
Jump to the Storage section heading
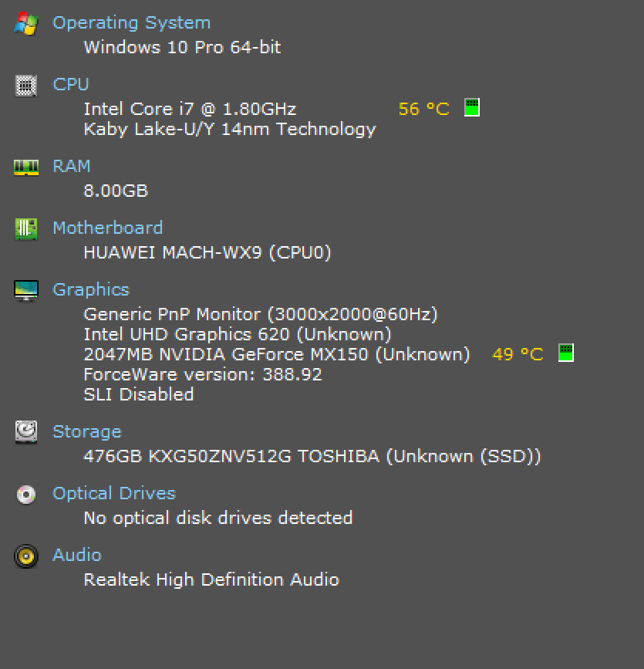[x=87, y=432]
